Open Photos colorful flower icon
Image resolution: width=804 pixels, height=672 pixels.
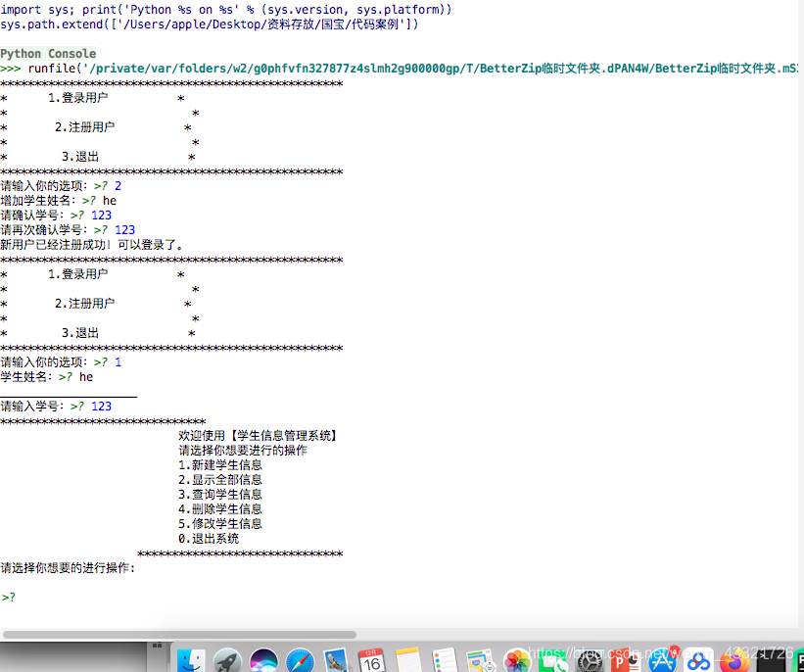point(517,660)
